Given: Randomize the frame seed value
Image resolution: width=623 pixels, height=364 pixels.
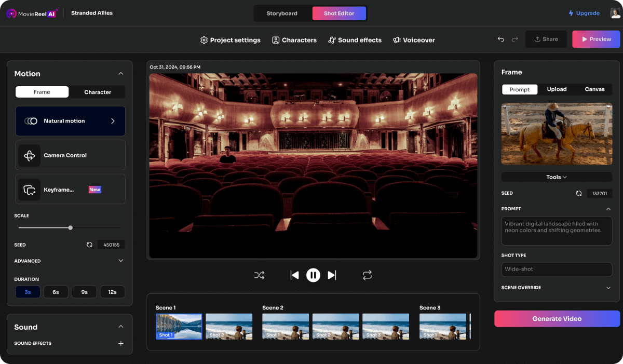Looking at the screenshot, I should tap(578, 193).
